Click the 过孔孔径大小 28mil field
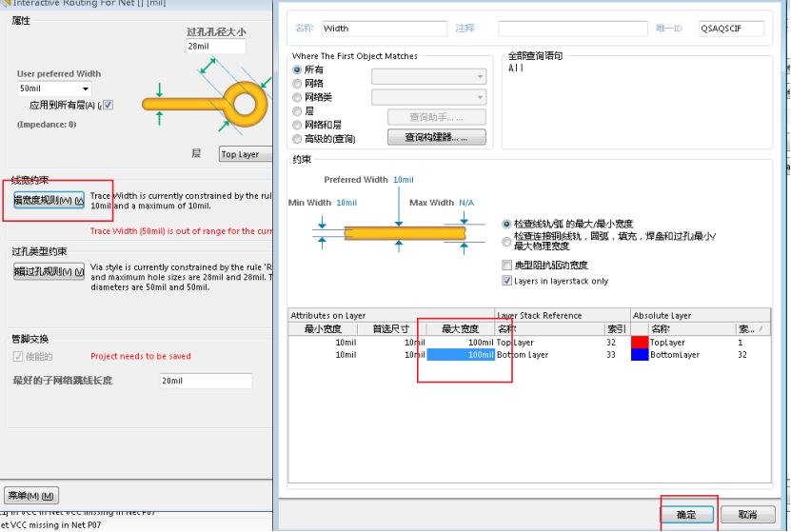The image size is (791, 532). pos(216,47)
